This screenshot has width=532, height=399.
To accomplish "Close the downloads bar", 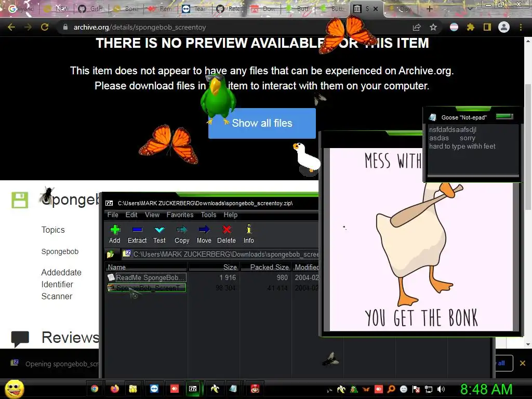I will (x=523, y=363).
